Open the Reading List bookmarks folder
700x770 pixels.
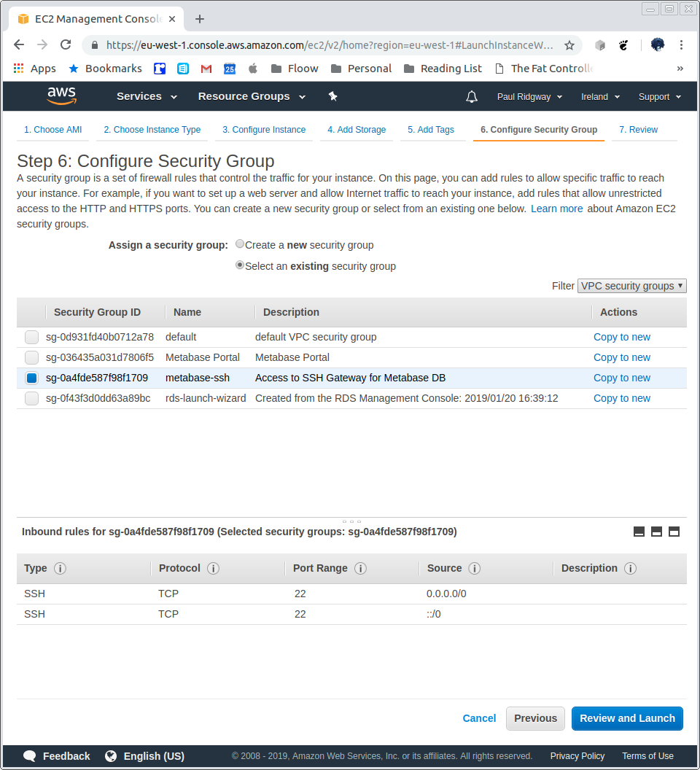[443, 69]
